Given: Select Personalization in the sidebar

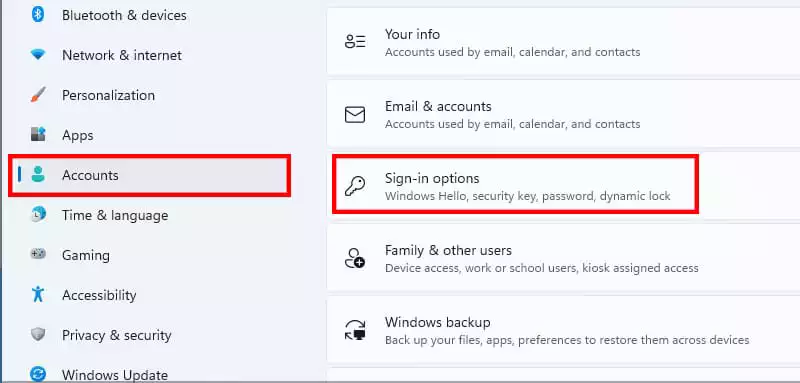Looking at the screenshot, I should (108, 95).
